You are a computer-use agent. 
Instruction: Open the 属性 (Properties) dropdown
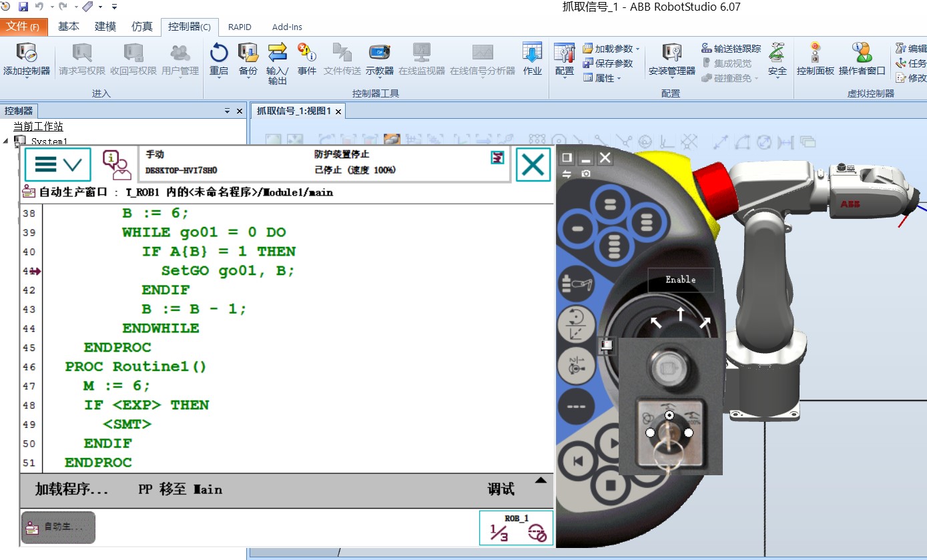pos(601,78)
